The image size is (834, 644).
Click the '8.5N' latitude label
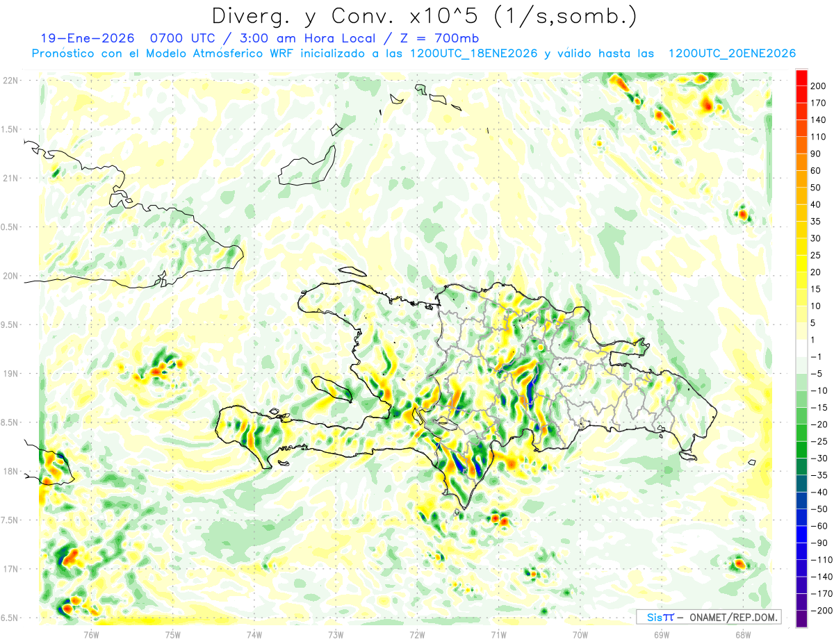(x=9, y=422)
